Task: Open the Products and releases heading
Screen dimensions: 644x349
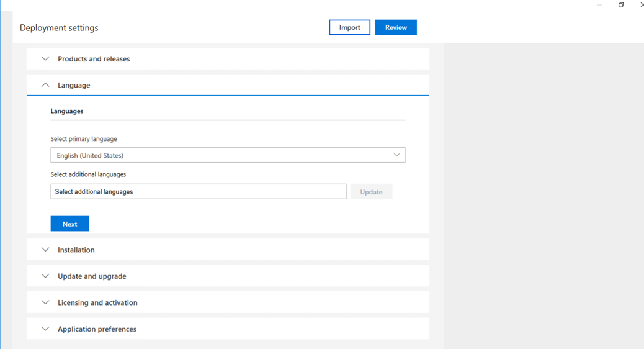Action: click(94, 59)
